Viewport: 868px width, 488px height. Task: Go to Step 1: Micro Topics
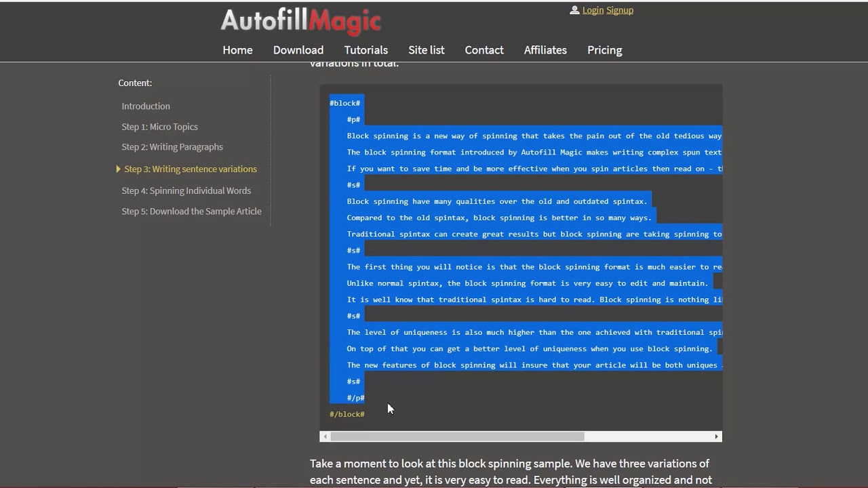point(160,127)
